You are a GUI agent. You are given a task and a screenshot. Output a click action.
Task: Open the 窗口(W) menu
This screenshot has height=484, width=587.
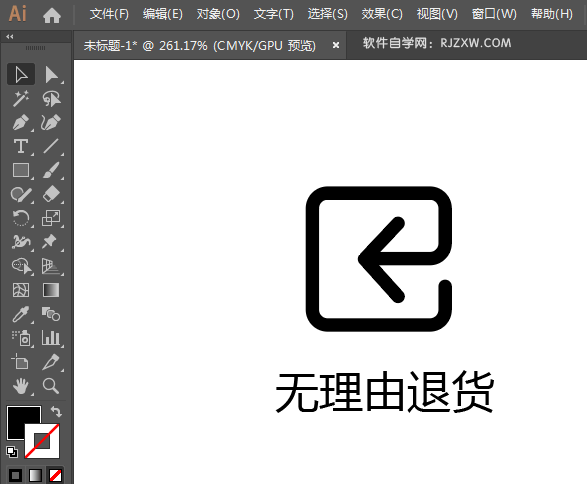tap(494, 14)
